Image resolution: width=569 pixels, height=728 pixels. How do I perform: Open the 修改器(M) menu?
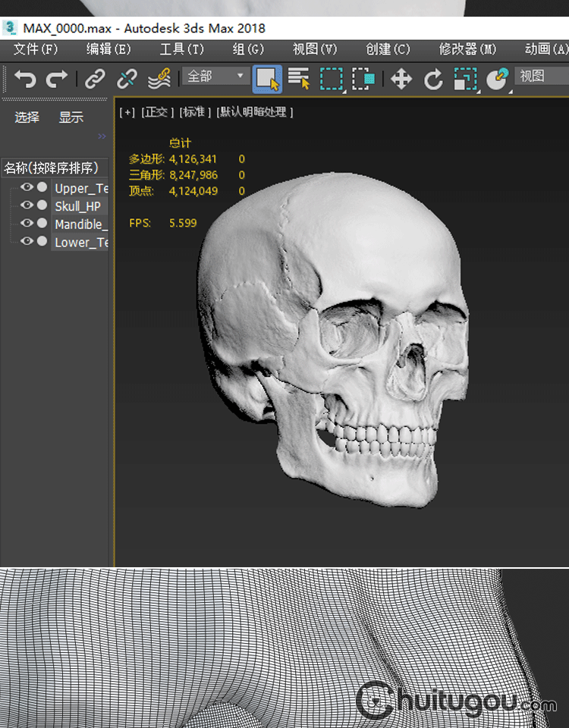[x=467, y=49]
